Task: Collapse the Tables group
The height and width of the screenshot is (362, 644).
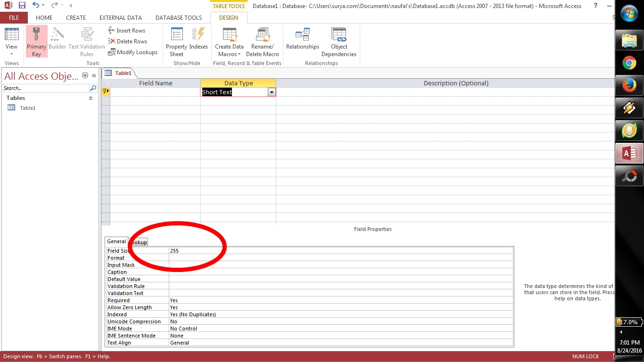Action: click(91, 98)
